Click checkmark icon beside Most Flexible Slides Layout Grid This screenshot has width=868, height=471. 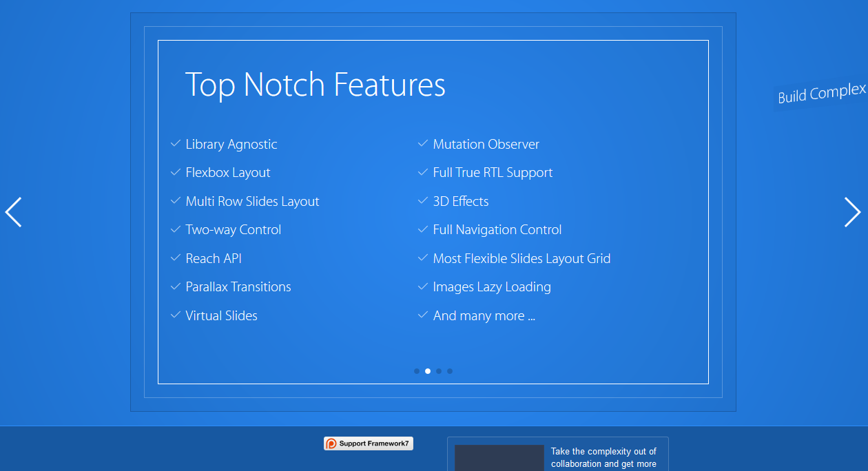point(423,258)
